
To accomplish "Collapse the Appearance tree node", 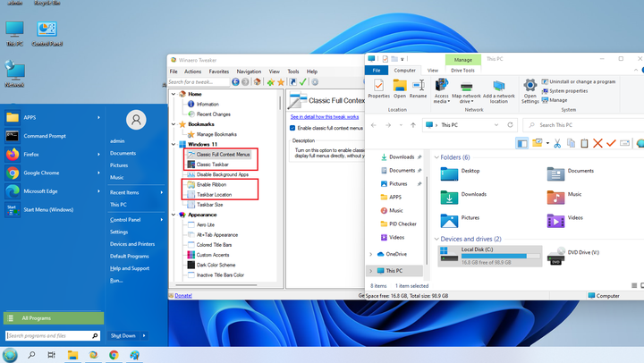I will click(x=174, y=215).
